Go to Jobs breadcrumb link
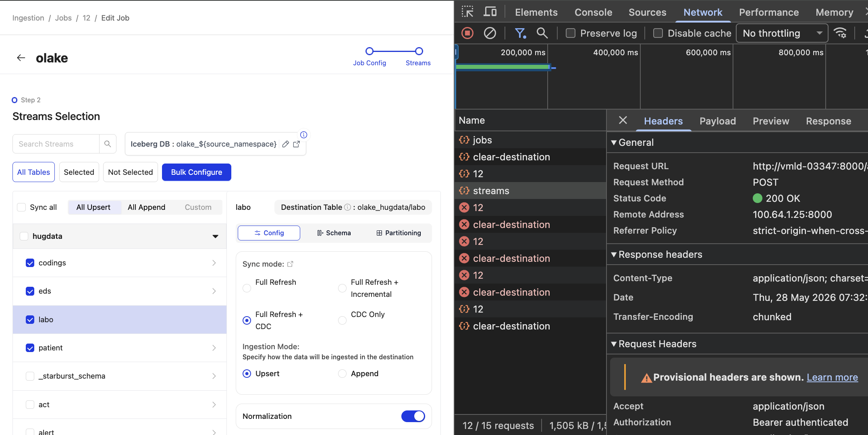This screenshot has width=868, height=435. pos(63,18)
